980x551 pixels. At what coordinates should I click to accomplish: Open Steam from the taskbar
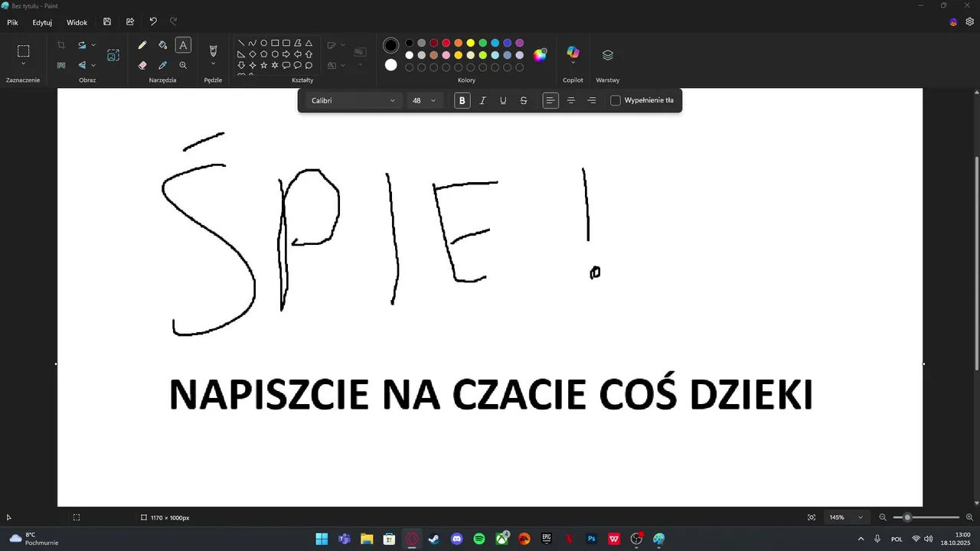pyautogui.click(x=434, y=539)
